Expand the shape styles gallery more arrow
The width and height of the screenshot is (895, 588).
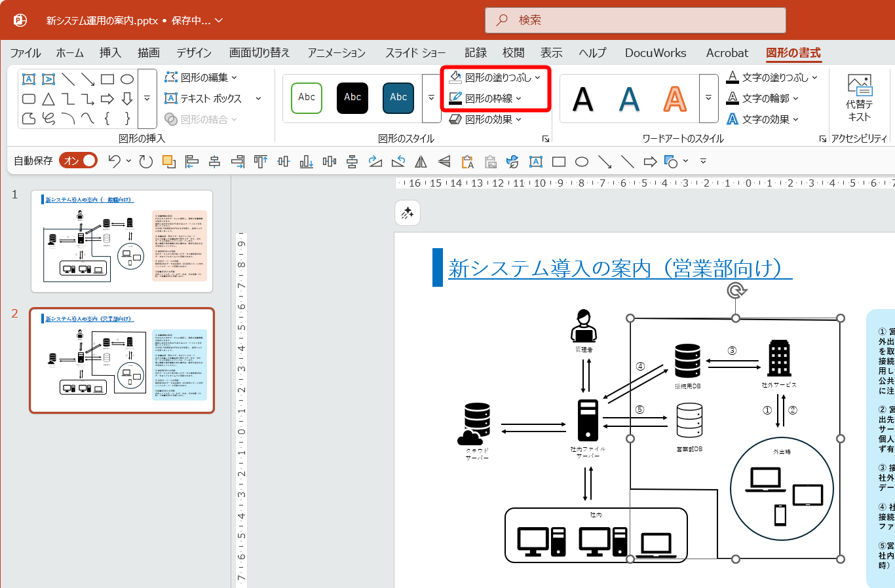point(431,98)
